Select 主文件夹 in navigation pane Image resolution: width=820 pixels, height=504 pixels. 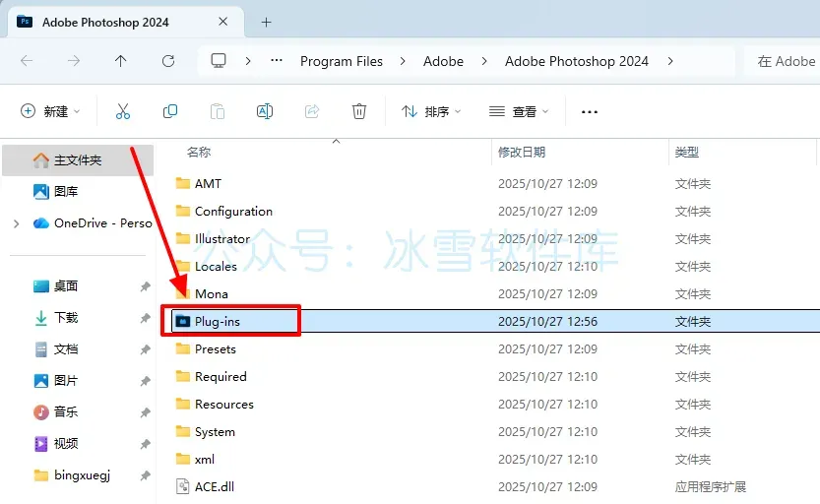78,160
